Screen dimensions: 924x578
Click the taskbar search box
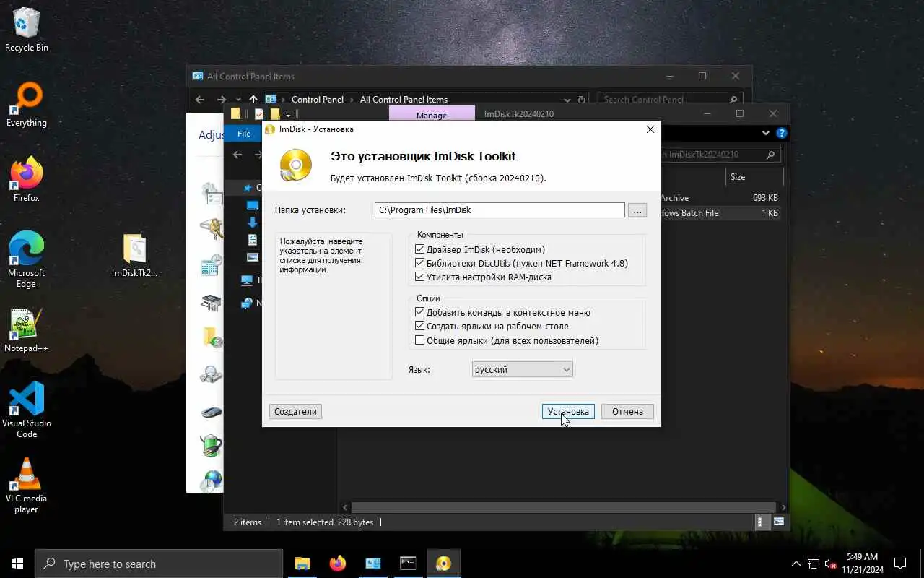[159, 564]
